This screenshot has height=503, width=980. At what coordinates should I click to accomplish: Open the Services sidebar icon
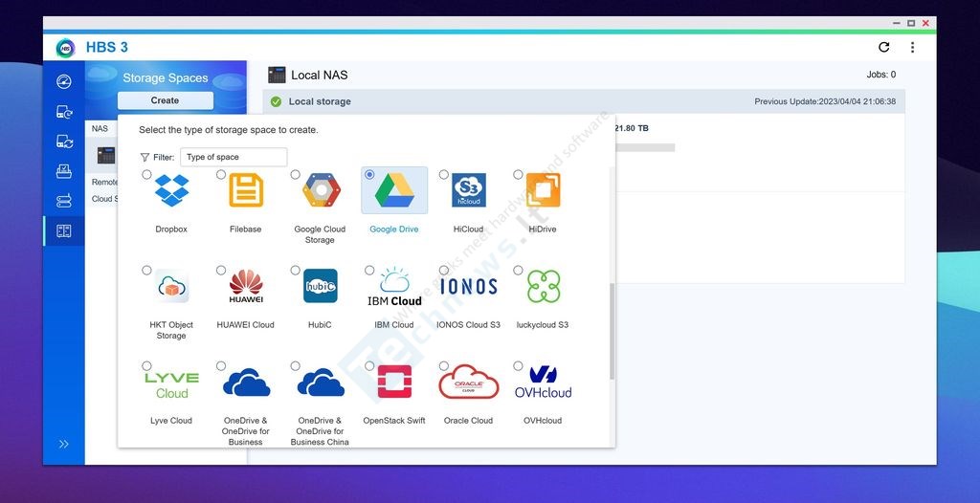(64, 171)
